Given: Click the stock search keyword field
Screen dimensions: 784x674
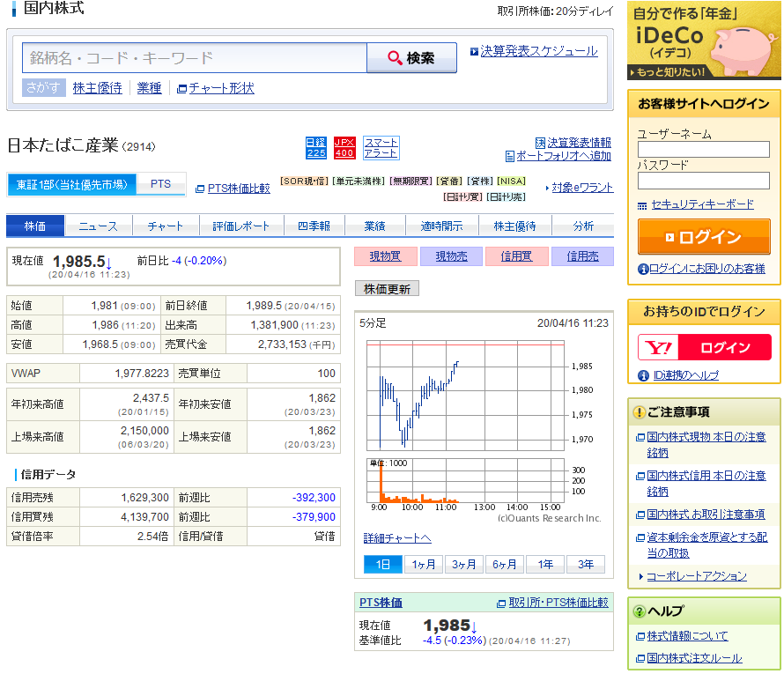Looking at the screenshot, I should point(195,58).
